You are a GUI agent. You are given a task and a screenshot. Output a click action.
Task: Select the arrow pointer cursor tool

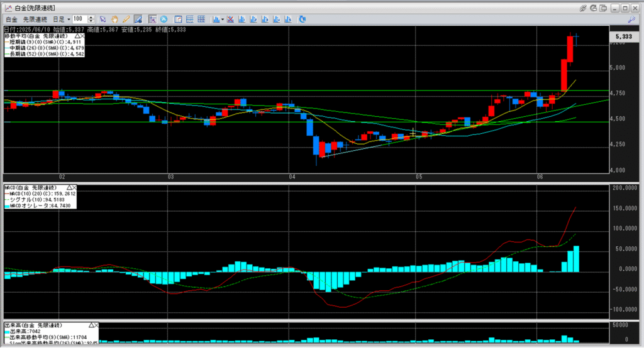(x=103, y=19)
